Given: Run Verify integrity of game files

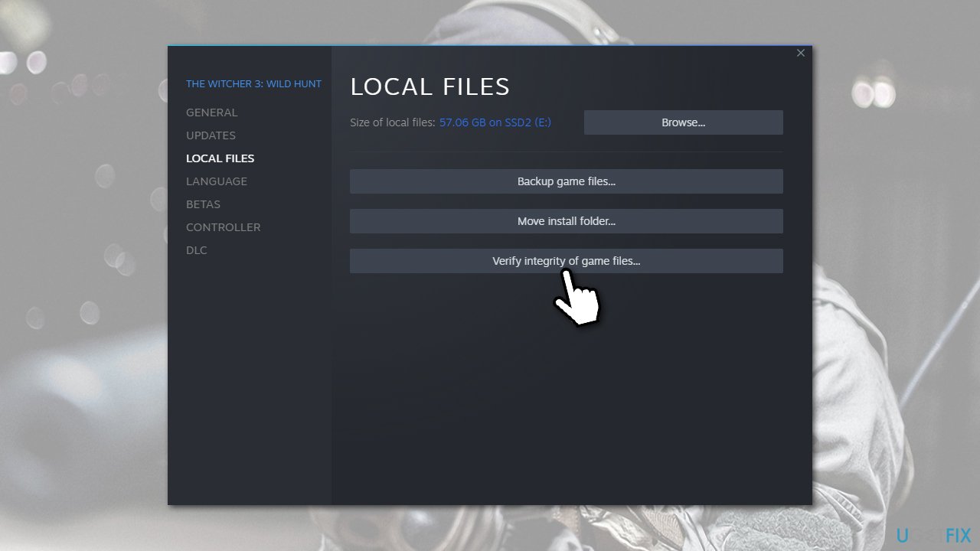Looking at the screenshot, I should pos(567,261).
